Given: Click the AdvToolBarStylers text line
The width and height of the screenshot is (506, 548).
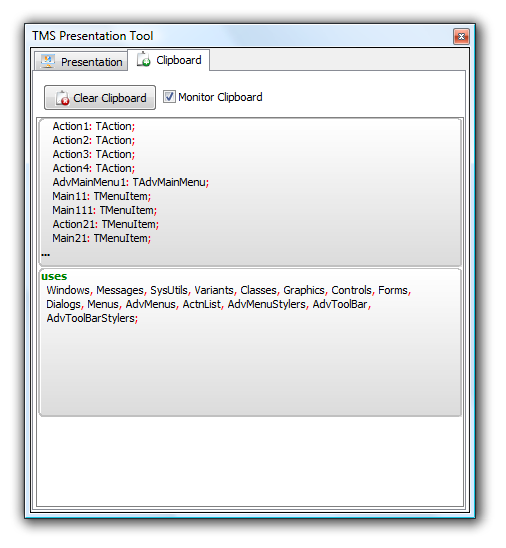Looking at the screenshot, I should 92,318.
